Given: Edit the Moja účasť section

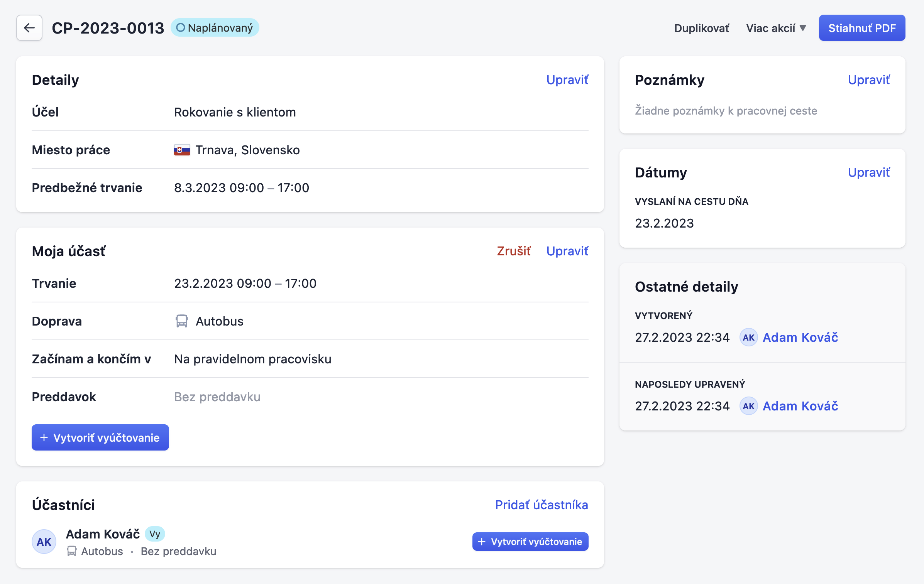Looking at the screenshot, I should (x=567, y=251).
